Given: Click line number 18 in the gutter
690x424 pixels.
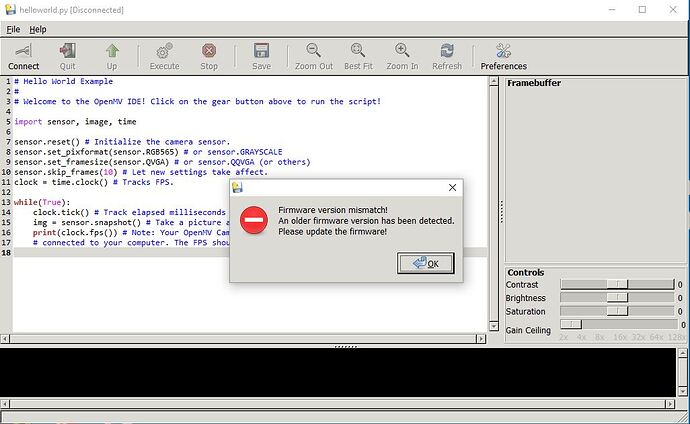Looking at the screenshot, I should click(x=6, y=252).
